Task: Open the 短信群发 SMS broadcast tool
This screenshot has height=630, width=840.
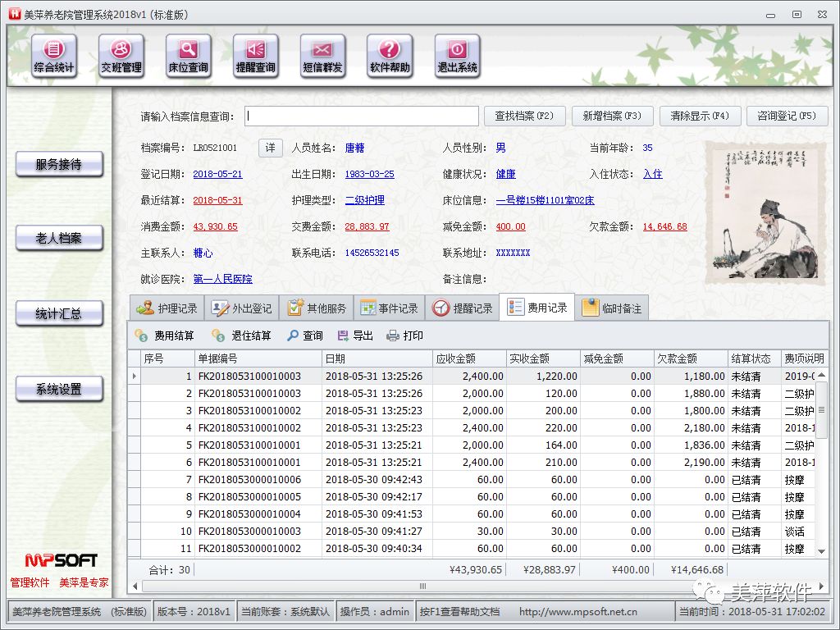Action: click(x=322, y=56)
